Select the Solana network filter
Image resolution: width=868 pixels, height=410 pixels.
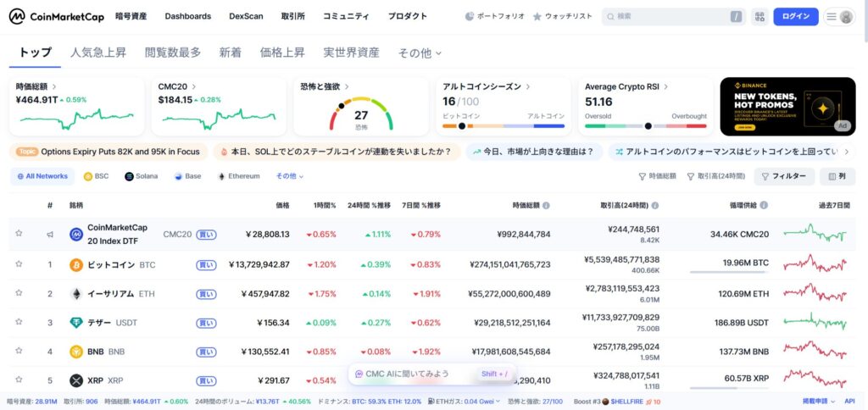point(142,176)
